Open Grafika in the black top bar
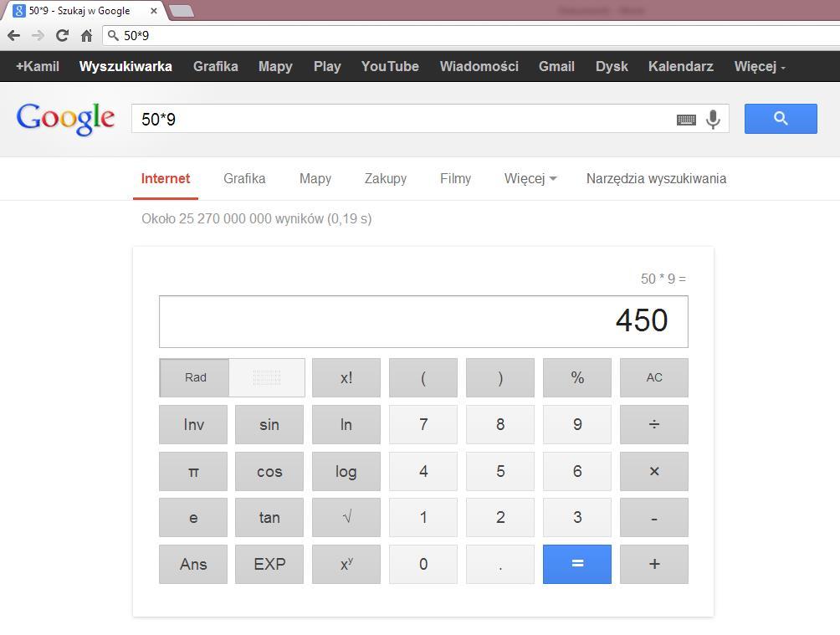 coord(215,66)
